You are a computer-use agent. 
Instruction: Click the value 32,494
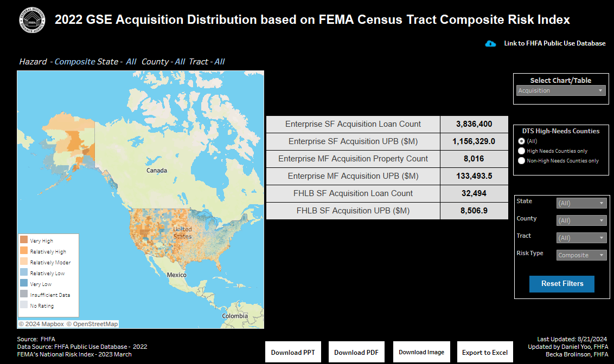click(x=474, y=193)
